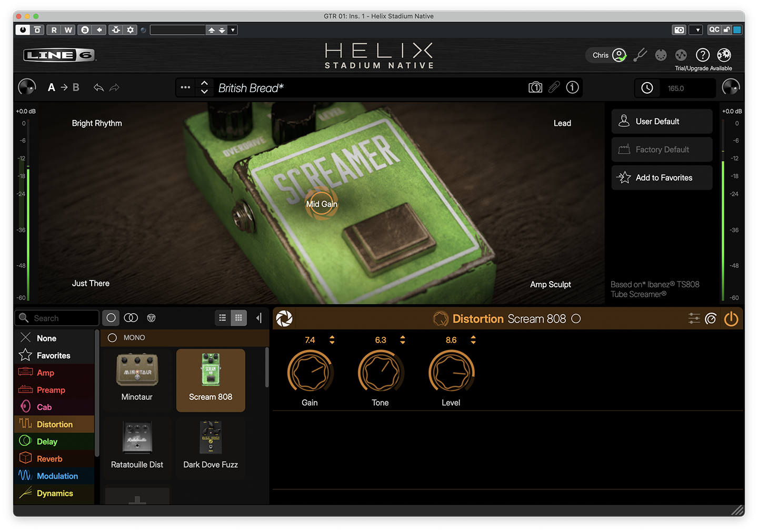Select the Preamp category
The height and width of the screenshot is (532, 758).
pyautogui.click(x=54, y=390)
